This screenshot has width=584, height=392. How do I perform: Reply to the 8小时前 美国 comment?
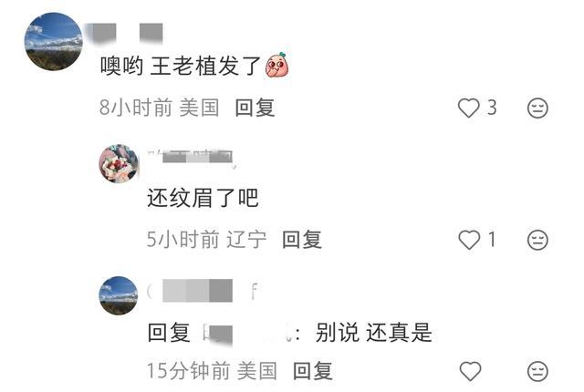tap(255, 108)
